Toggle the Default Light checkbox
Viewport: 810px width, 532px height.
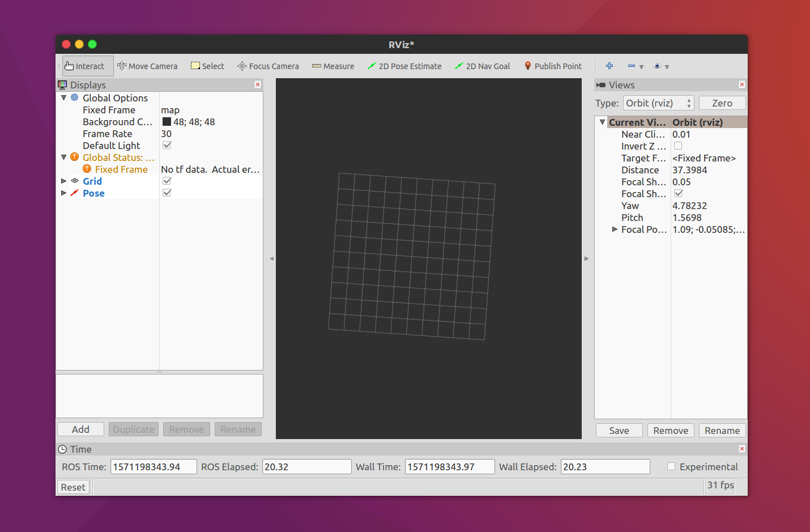click(167, 145)
